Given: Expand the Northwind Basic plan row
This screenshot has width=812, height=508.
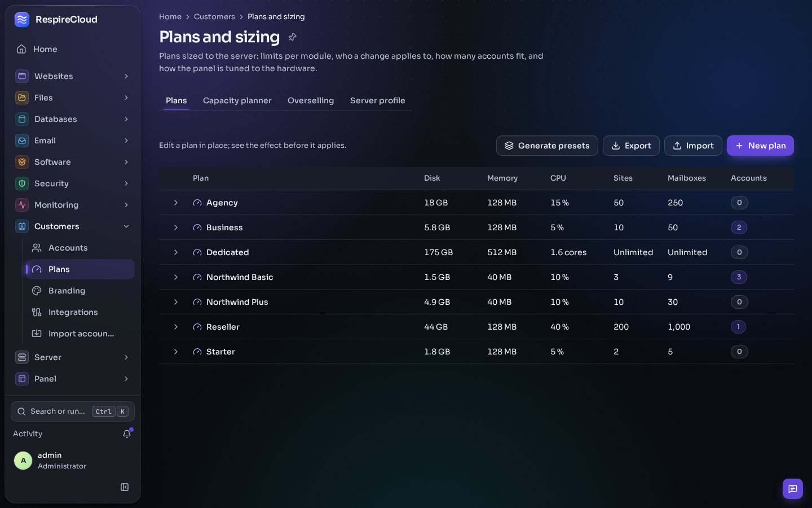Looking at the screenshot, I should tap(176, 277).
